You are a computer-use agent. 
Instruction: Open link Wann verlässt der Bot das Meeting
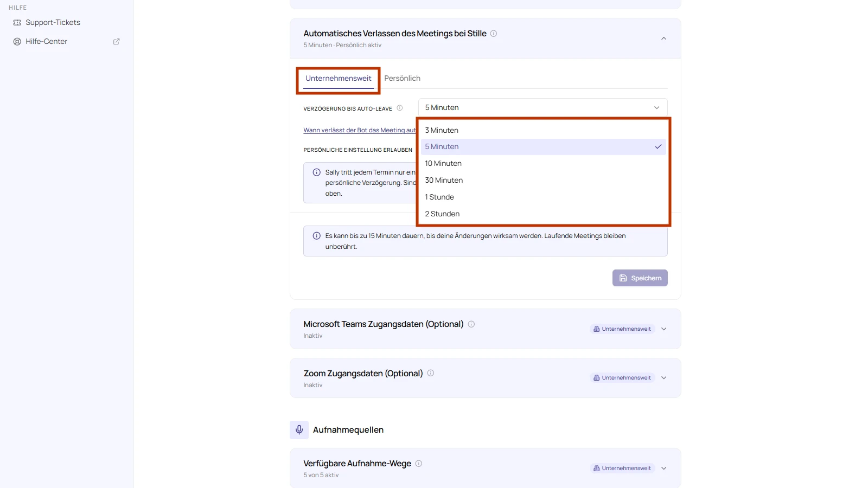coord(360,130)
